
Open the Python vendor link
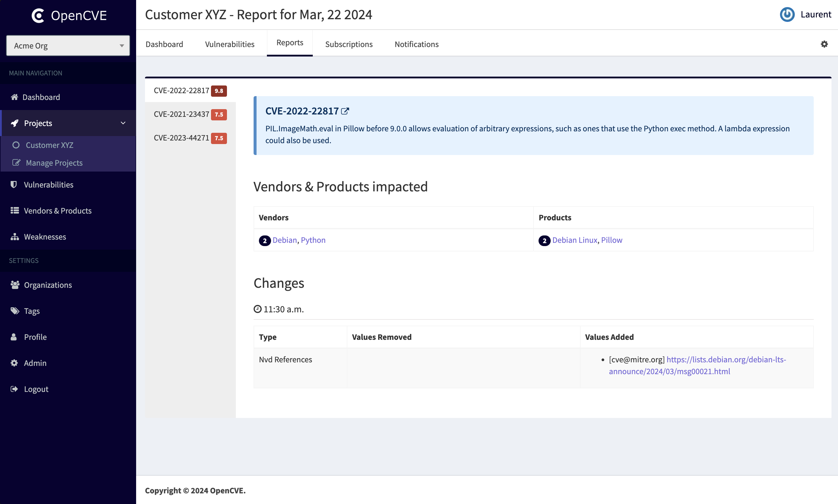pos(313,240)
